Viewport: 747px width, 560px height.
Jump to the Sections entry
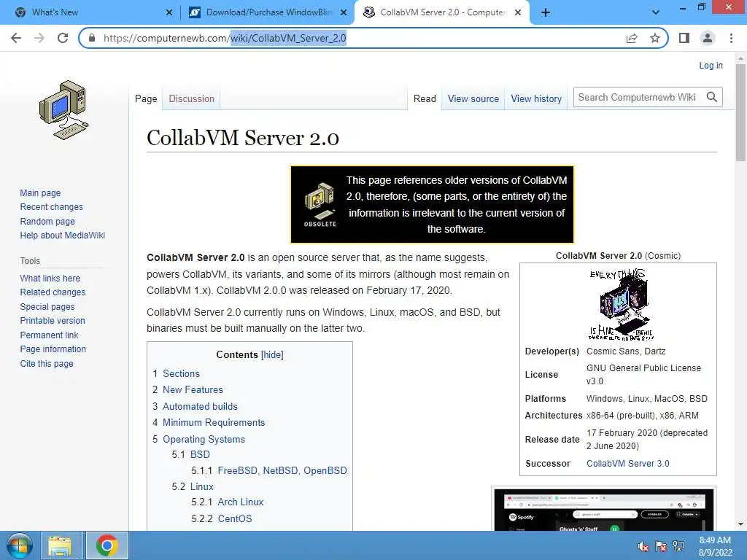click(181, 373)
